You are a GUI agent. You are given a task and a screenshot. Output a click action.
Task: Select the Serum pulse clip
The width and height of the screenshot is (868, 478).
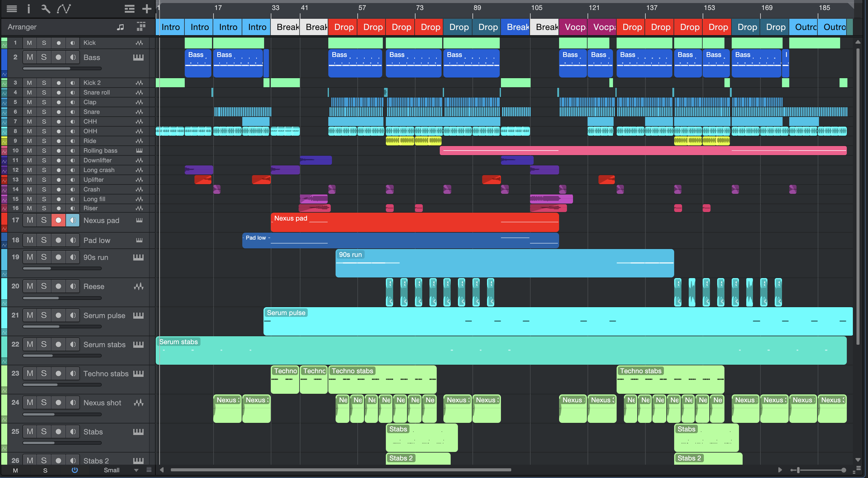(x=558, y=321)
